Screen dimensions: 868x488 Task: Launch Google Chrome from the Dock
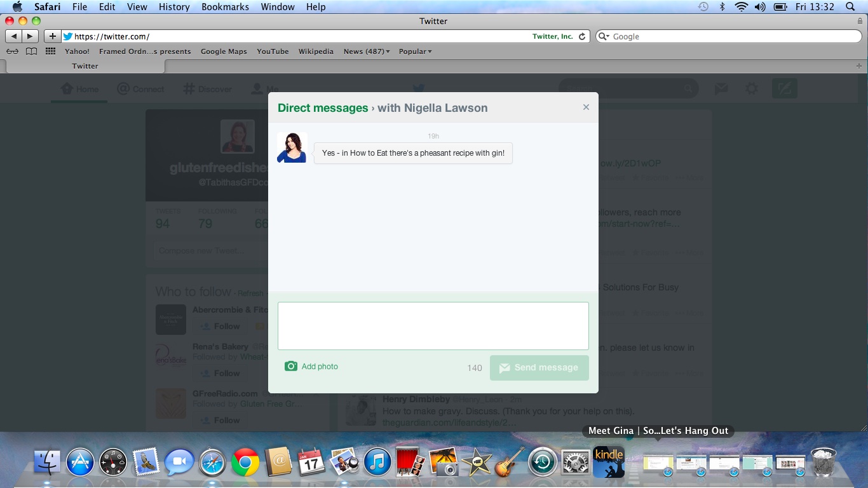coord(245,463)
